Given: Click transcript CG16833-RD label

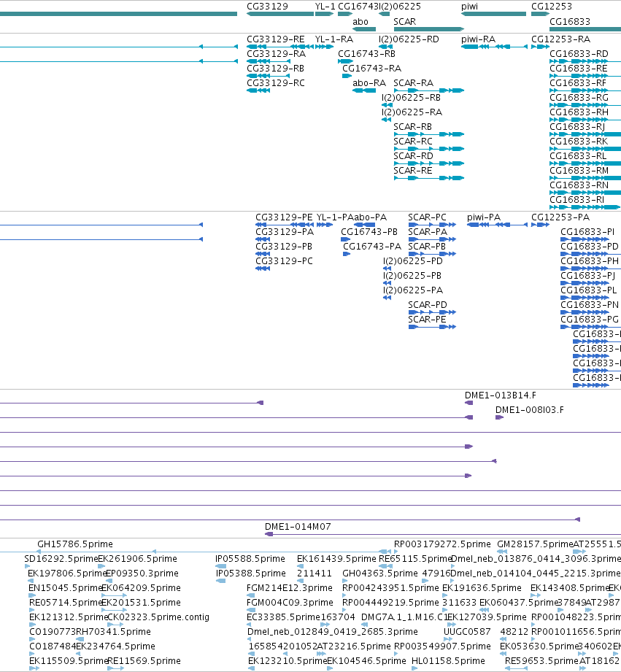Looking at the screenshot, I should click(x=579, y=54).
